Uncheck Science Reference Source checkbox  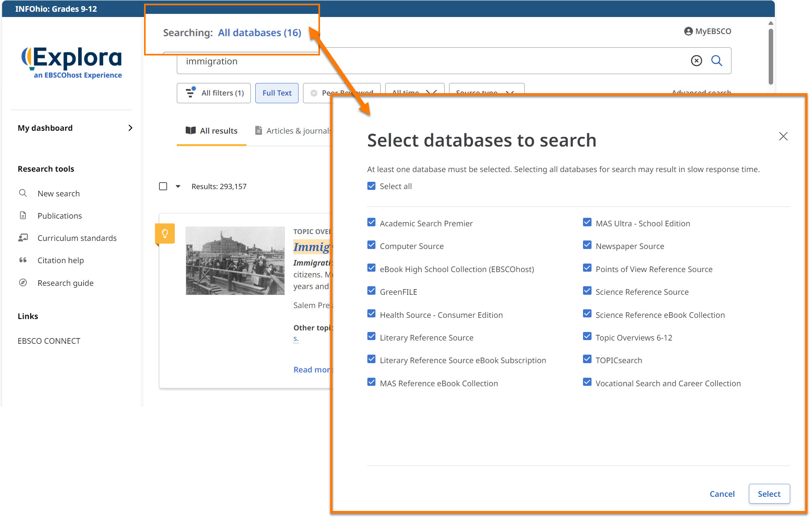(x=587, y=291)
